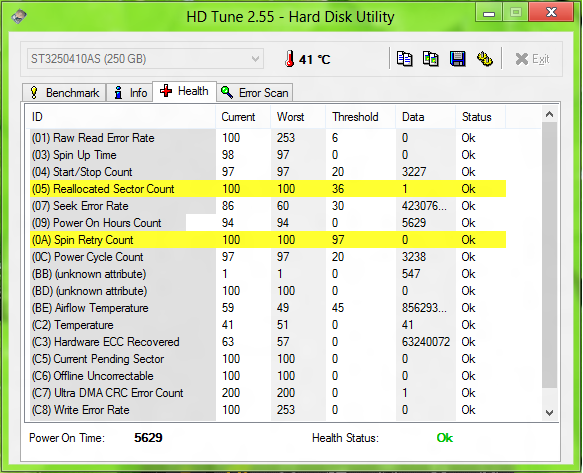Select the (C2) Temperature row

268,325
